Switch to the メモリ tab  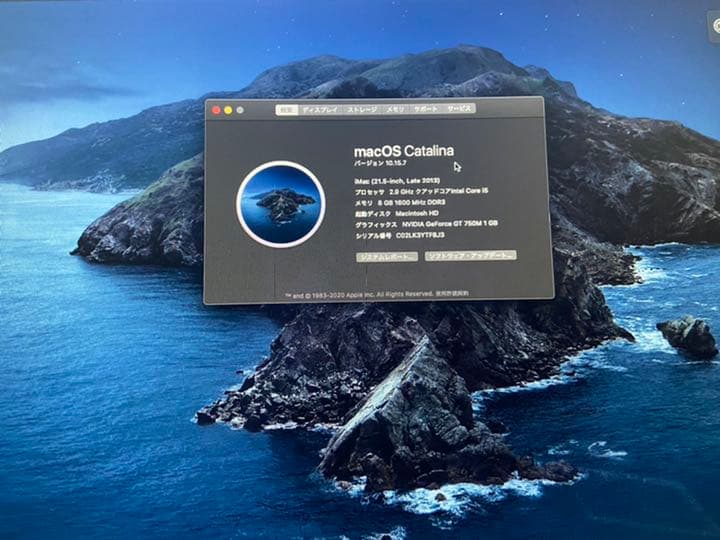tap(395, 109)
